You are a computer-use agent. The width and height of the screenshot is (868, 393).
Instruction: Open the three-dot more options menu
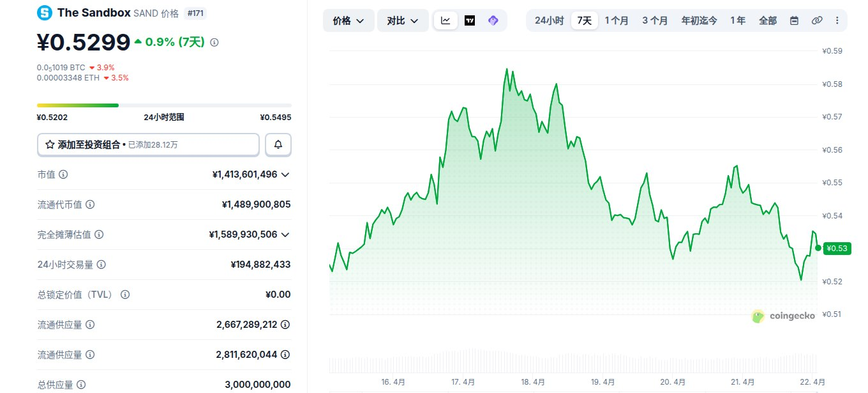[837, 20]
